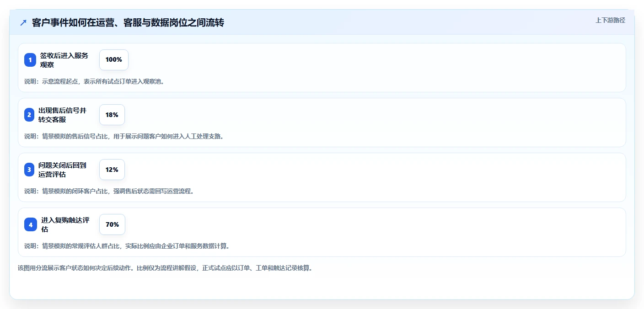Select the 100% percentage chip
The height and width of the screenshot is (309, 644).
tap(114, 60)
